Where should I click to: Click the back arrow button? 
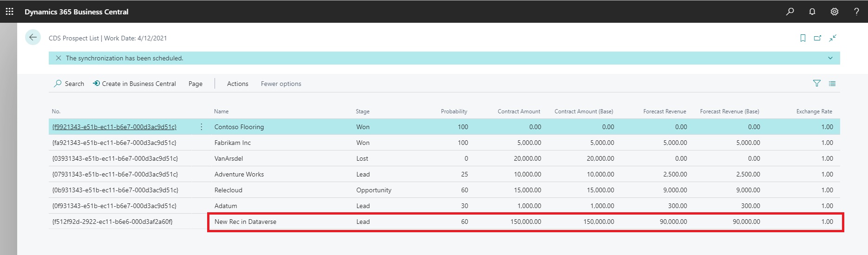(33, 38)
